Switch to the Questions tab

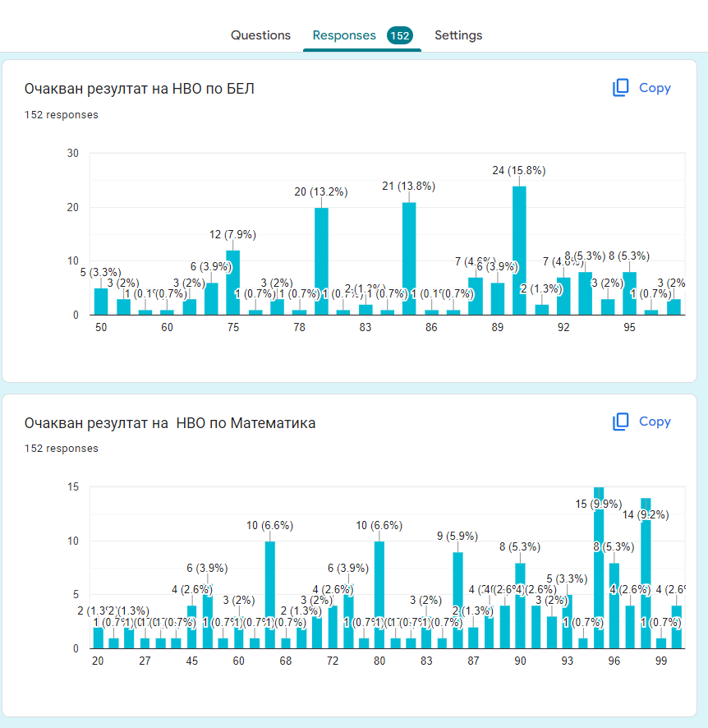coord(260,35)
